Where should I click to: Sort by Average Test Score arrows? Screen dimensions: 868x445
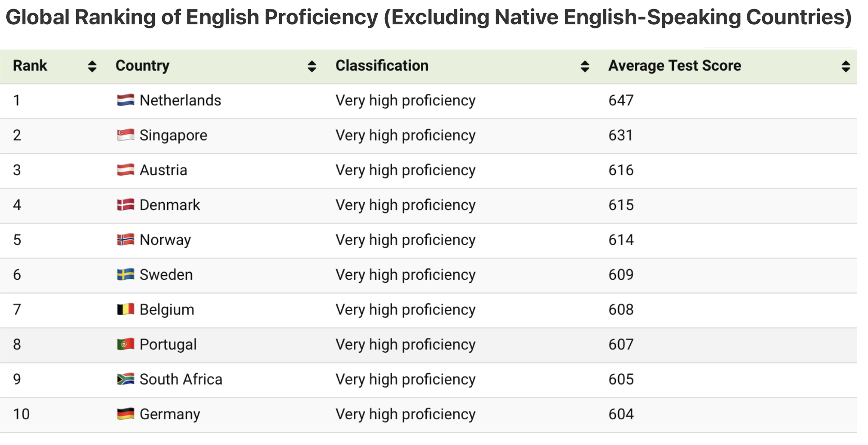tap(846, 66)
